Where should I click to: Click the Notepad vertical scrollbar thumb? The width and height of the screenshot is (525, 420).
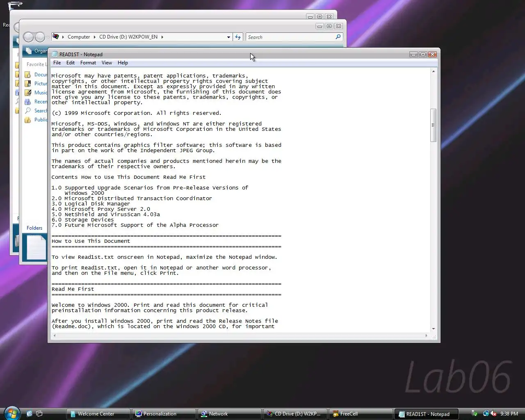434,125
